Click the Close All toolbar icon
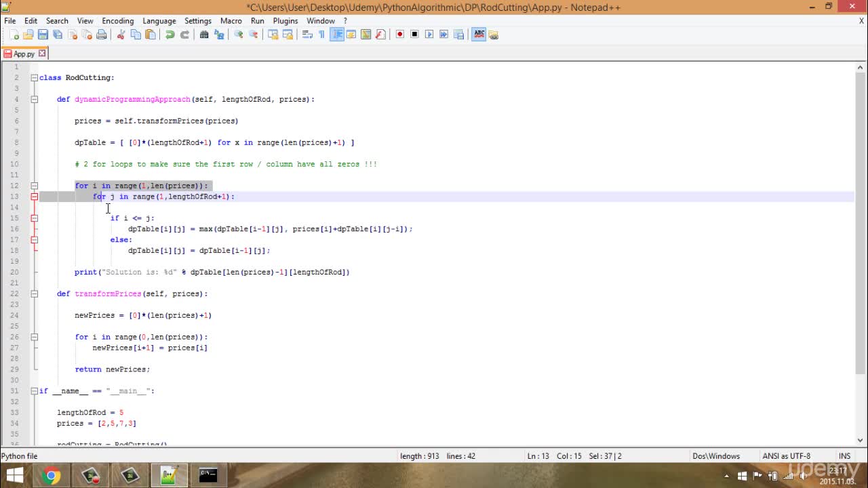The image size is (868, 488). click(87, 35)
